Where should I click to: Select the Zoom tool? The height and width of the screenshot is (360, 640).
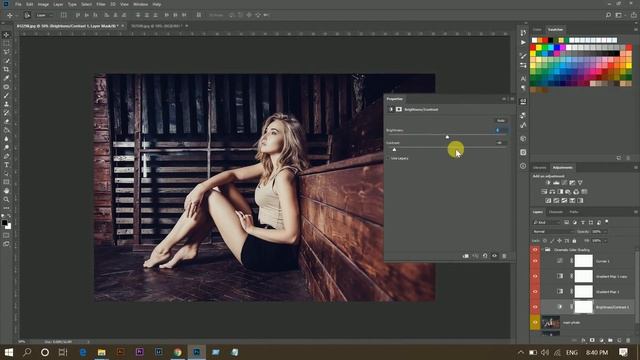pyautogui.click(x=6, y=200)
